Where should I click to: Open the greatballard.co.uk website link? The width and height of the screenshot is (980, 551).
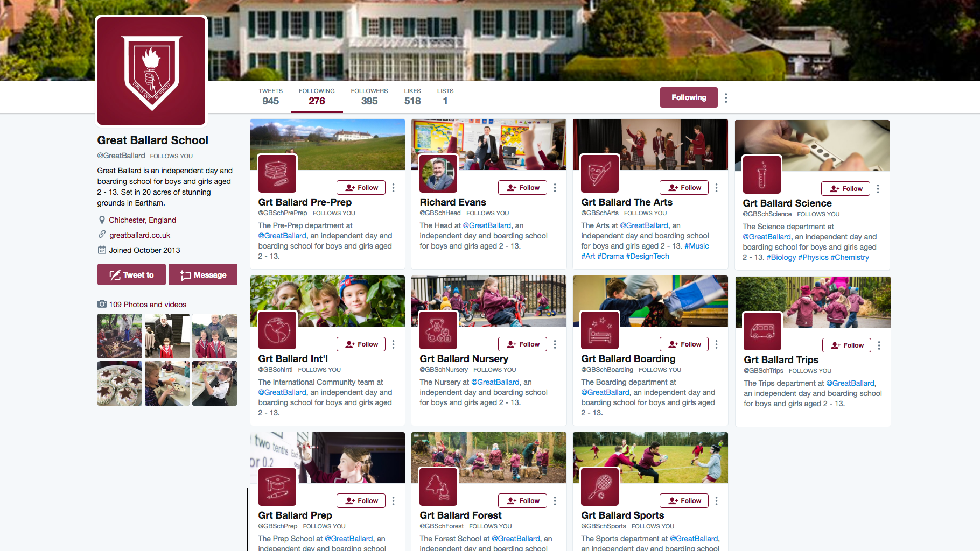[x=140, y=235]
